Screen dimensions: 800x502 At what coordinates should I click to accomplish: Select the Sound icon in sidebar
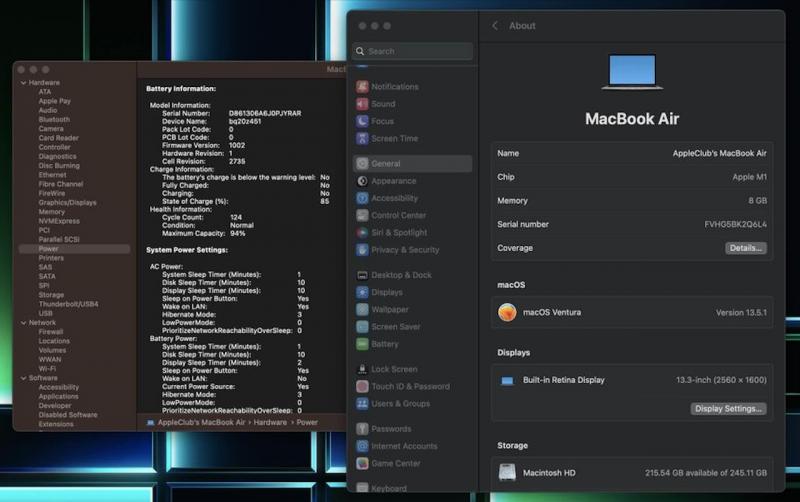[x=362, y=104]
